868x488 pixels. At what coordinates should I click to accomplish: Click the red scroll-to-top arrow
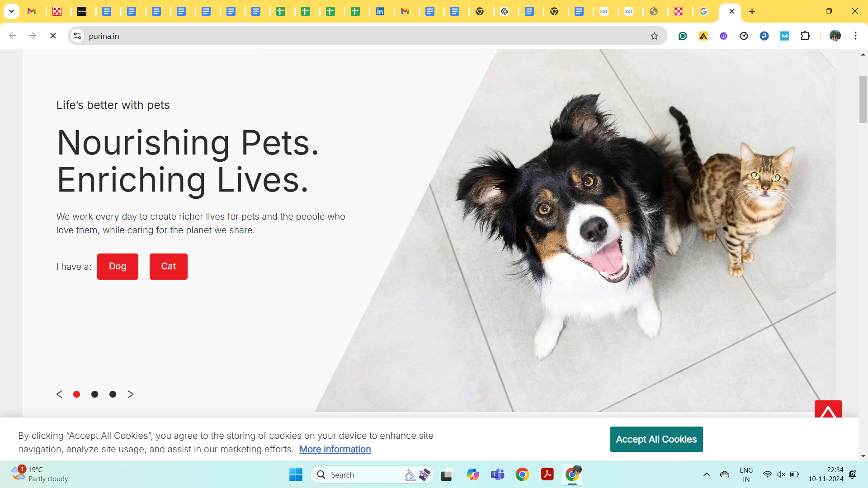click(828, 409)
